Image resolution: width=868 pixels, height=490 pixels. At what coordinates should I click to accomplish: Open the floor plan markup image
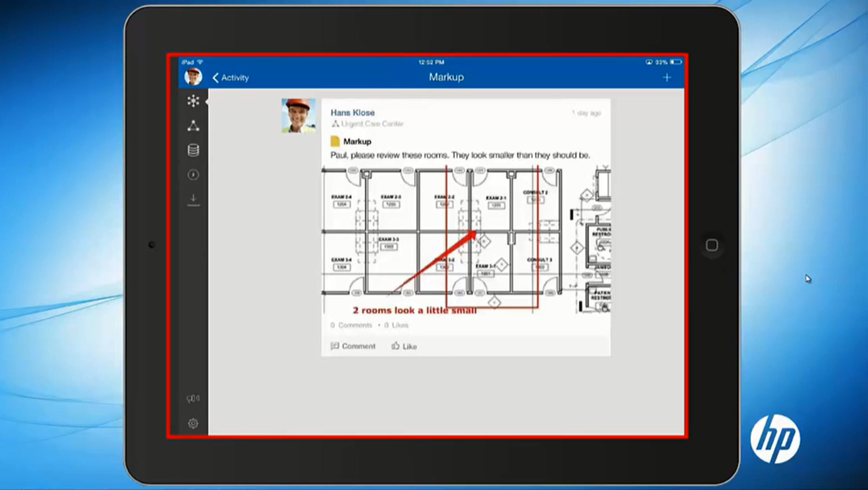[466, 241]
